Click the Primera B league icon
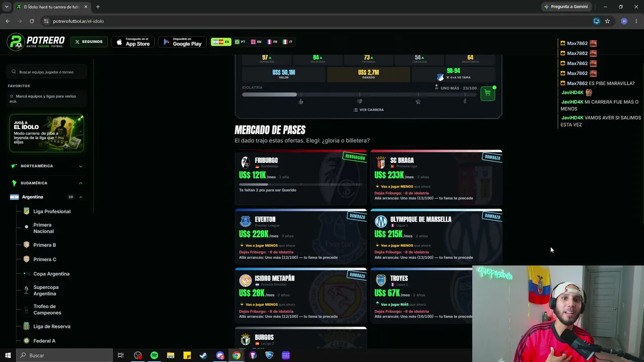 (x=26, y=245)
